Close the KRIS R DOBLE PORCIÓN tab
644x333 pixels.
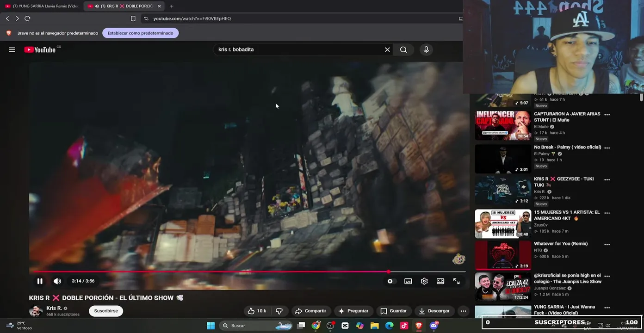[x=159, y=6]
